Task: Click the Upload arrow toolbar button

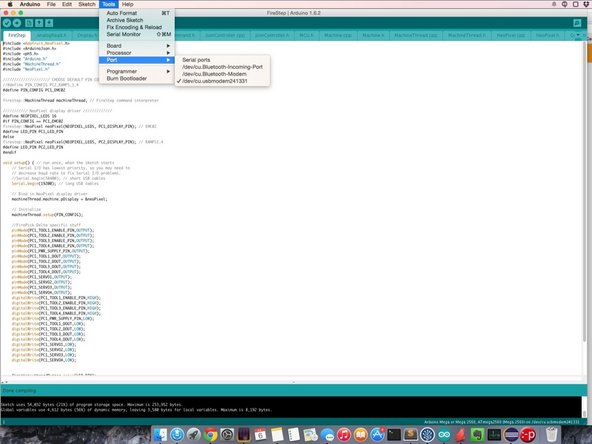Action: click(17, 23)
